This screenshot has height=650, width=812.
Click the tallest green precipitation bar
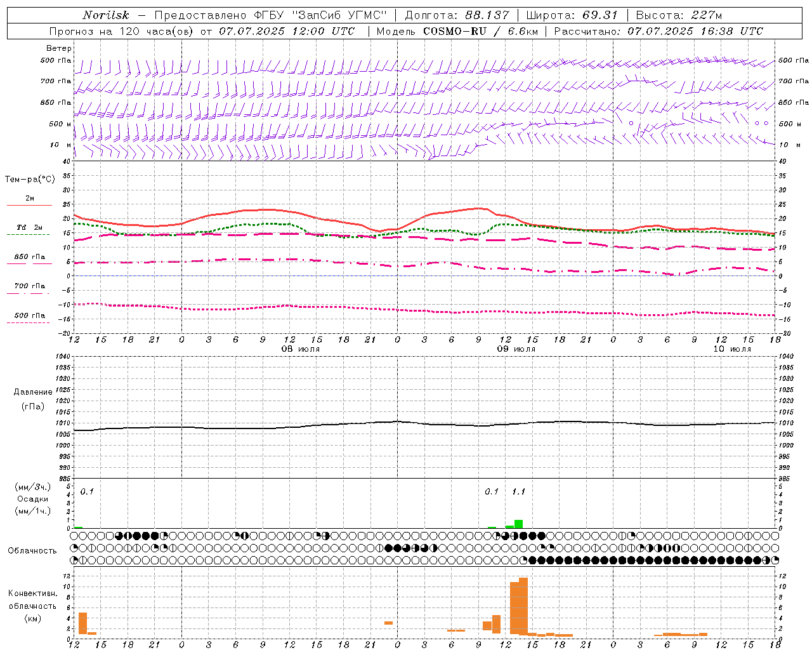518,524
